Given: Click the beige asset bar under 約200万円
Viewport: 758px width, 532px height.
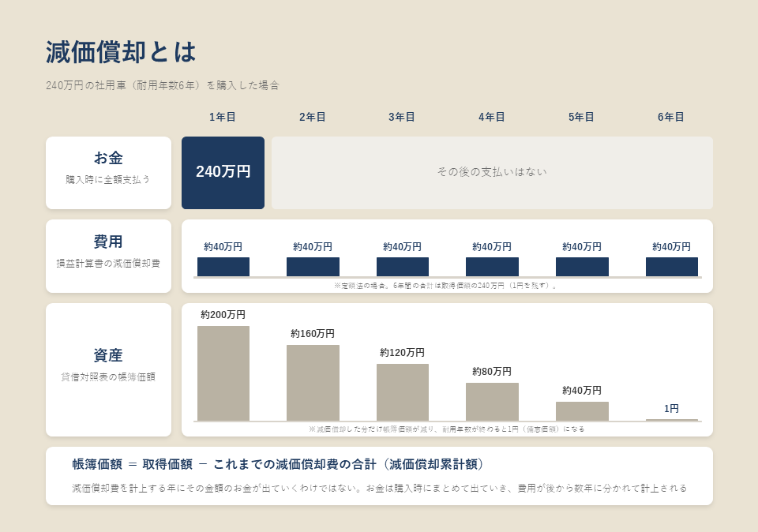Looking at the screenshot, I should pyautogui.click(x=223, y=373).
